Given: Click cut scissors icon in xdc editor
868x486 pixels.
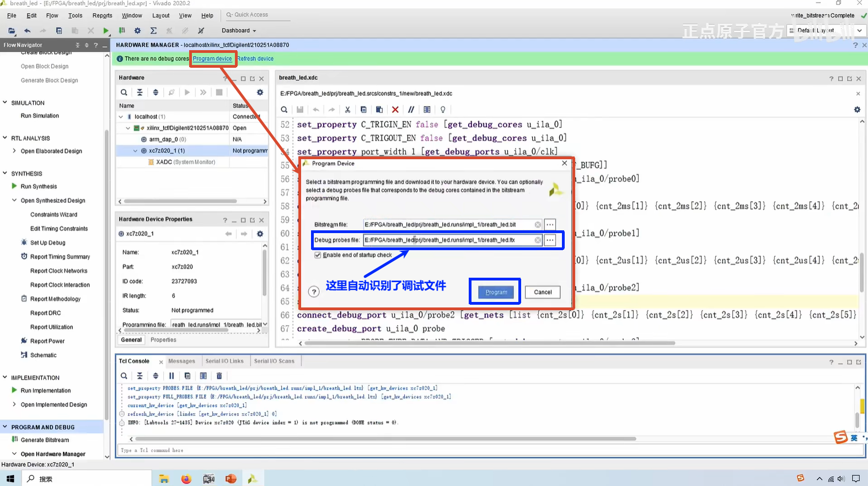Looking at the screenshot, I should point(347,110).
